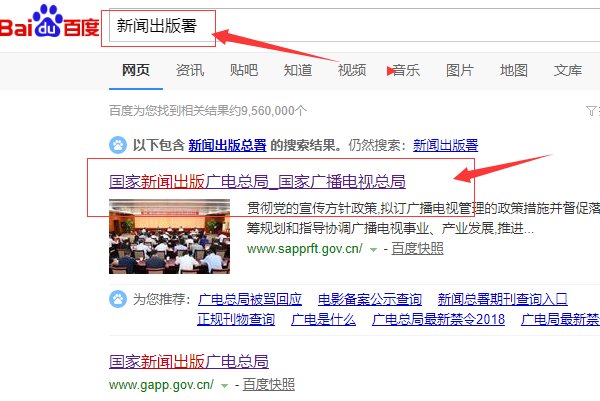Click the conference room thumbnail image
Image resolution: width=600 pixels, height=401 pixels.
point(170,236)
